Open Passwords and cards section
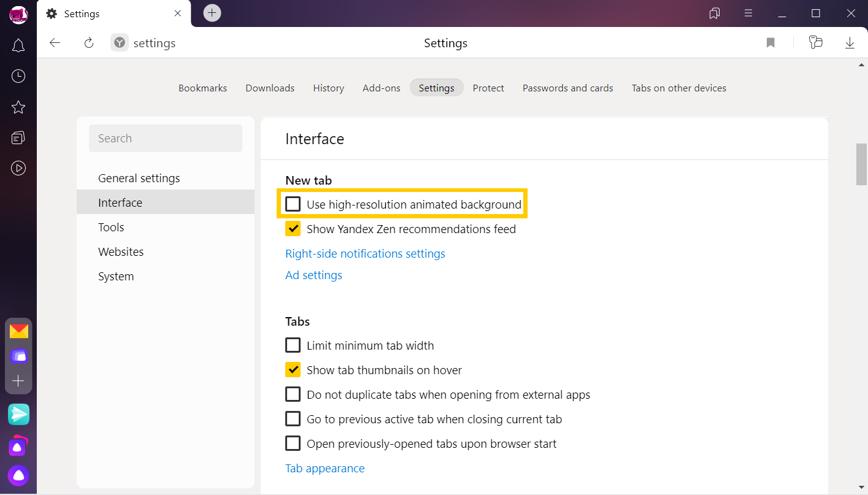This screenshot has height=495, width=868. [567, 88]
